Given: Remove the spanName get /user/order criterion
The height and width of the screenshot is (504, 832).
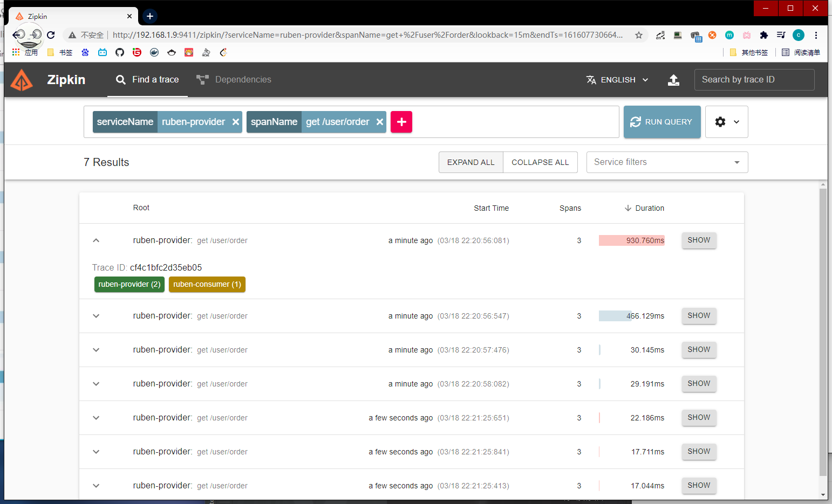Looking at the screenshot, I should click(380, 122).
